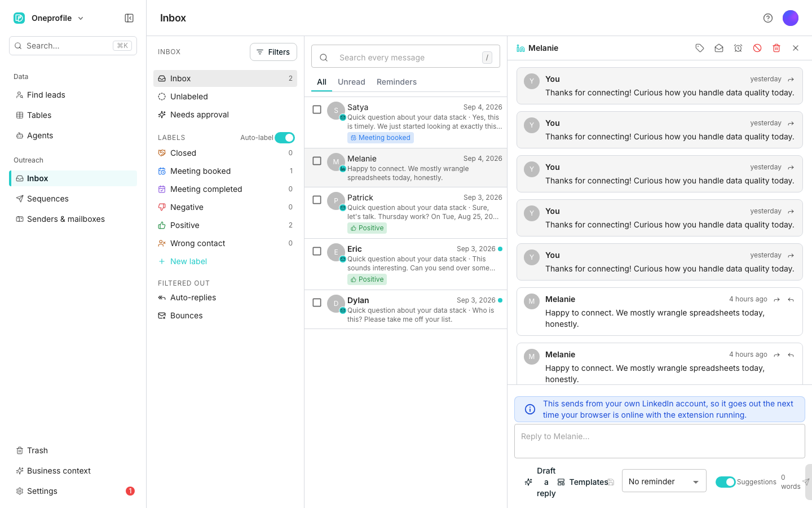
Task: Click the info icon in LinkedIn notice
Action: pos(530,409)
